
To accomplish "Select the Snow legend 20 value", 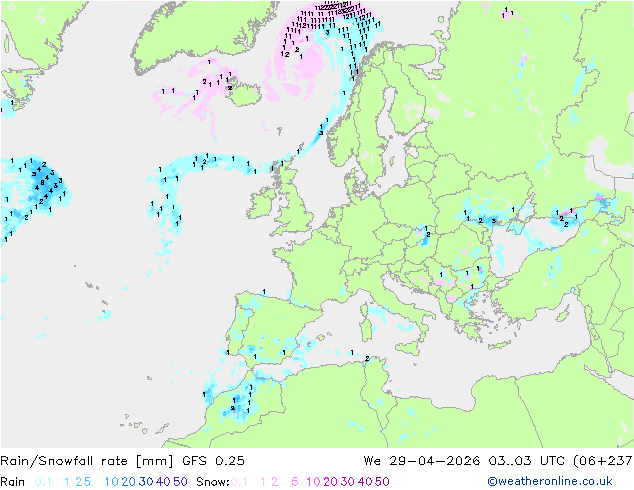I will point(330,482).
